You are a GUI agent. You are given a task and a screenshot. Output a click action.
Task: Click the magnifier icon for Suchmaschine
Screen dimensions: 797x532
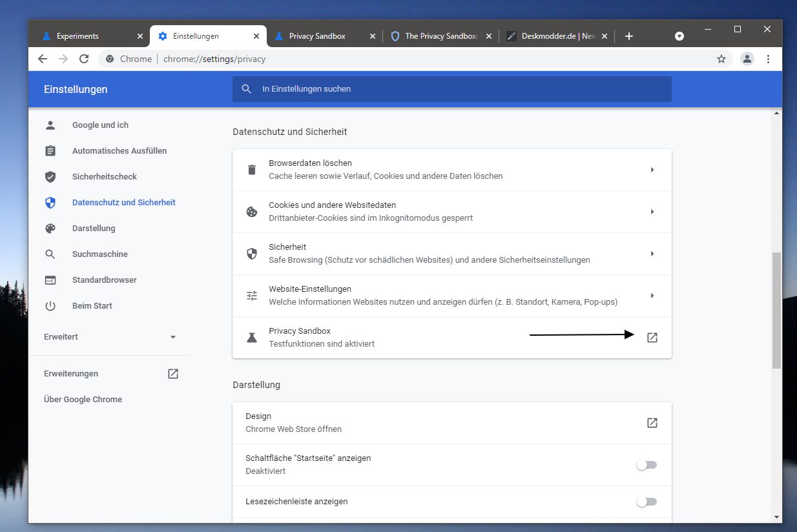click(50, 254)
